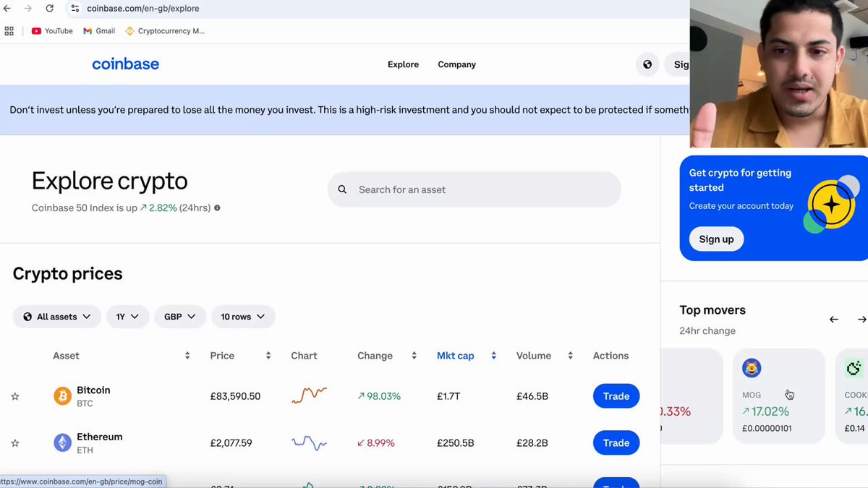Open the Explore menu item
The height and width of the screenshot is (488, 868).
click(403, 64)
